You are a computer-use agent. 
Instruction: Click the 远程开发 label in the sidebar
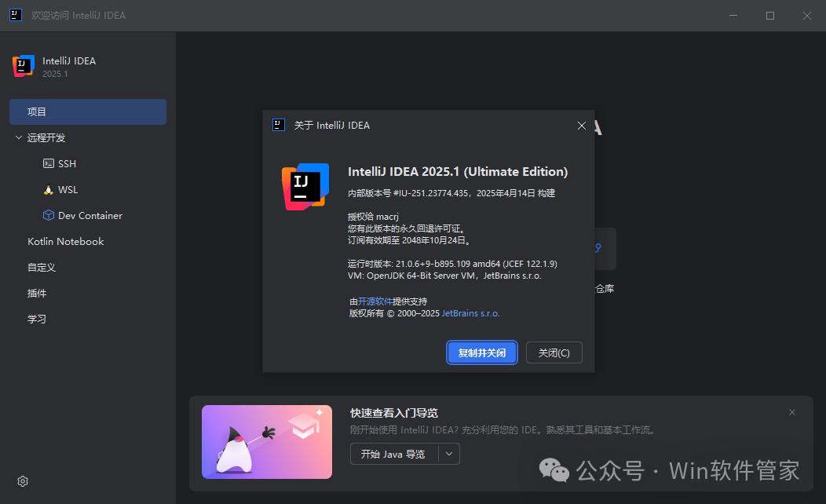coord(46,137)
